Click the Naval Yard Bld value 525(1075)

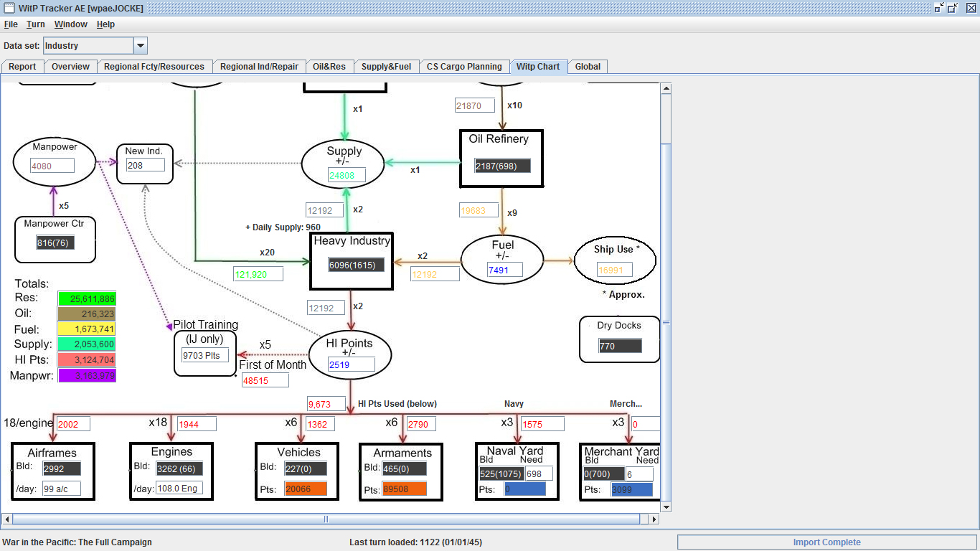tap(501, 474)
